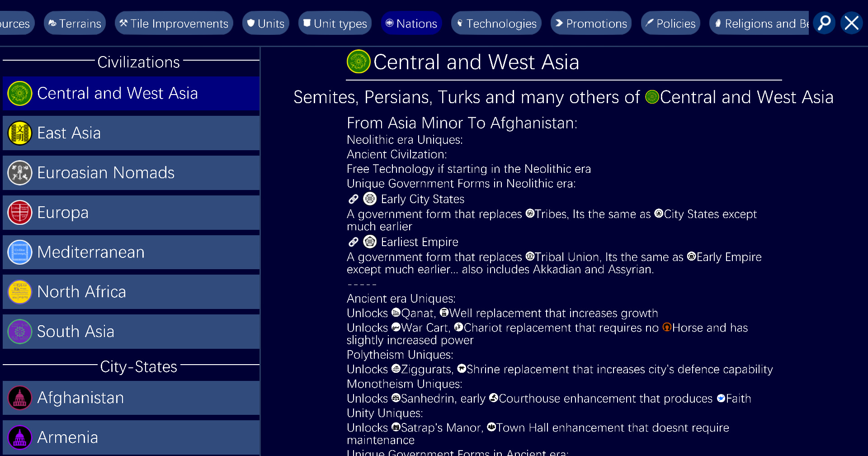The width and height of the screenshot is (868, 456).
Task: Click the 'Unlocks War Cart' line
Action: click(547, 333)
